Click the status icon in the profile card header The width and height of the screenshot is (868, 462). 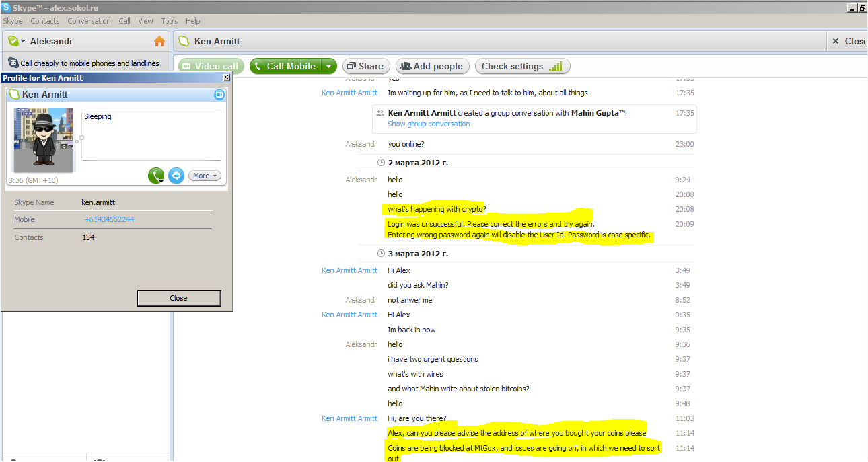[14, 95]
